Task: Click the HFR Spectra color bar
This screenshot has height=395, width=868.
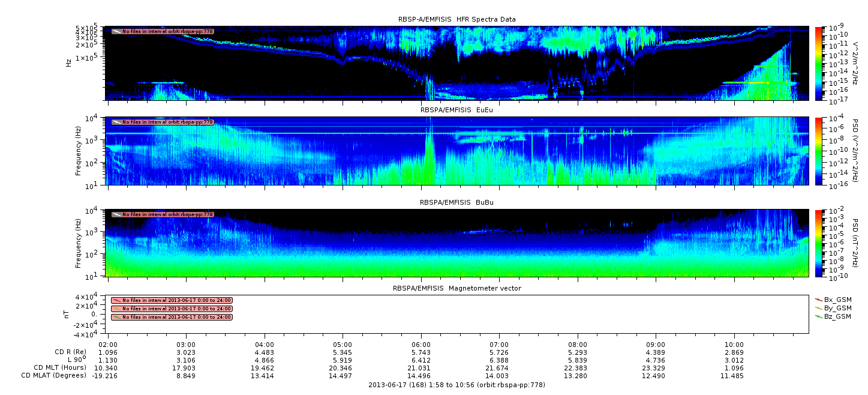Action: coord(819,62)
